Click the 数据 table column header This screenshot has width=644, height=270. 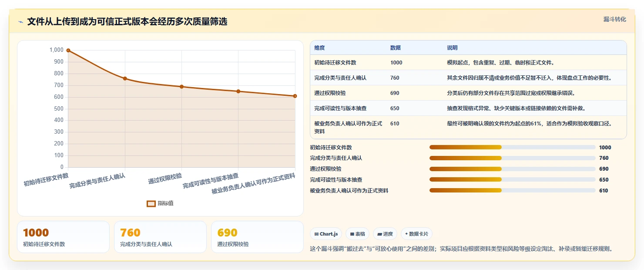pyautogui.click(x=396, y=48)
